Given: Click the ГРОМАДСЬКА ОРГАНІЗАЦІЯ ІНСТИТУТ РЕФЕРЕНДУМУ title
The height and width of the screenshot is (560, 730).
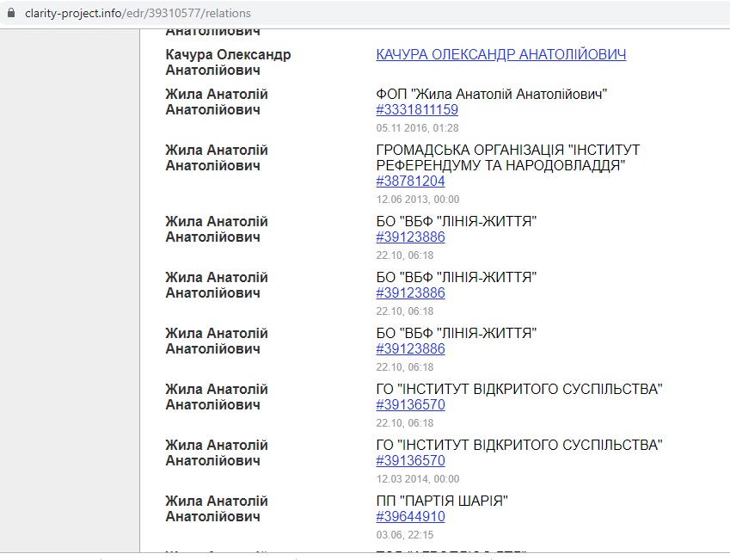Looking at the screenshot, I should click(x=507, y=157).
